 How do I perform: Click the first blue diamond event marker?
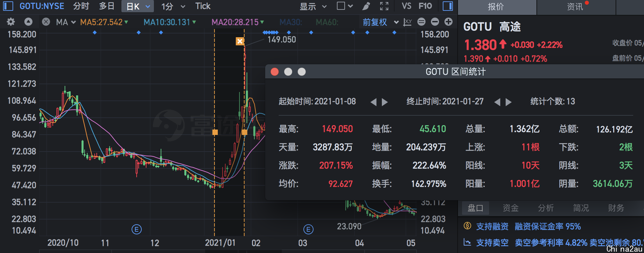point(95,32)
